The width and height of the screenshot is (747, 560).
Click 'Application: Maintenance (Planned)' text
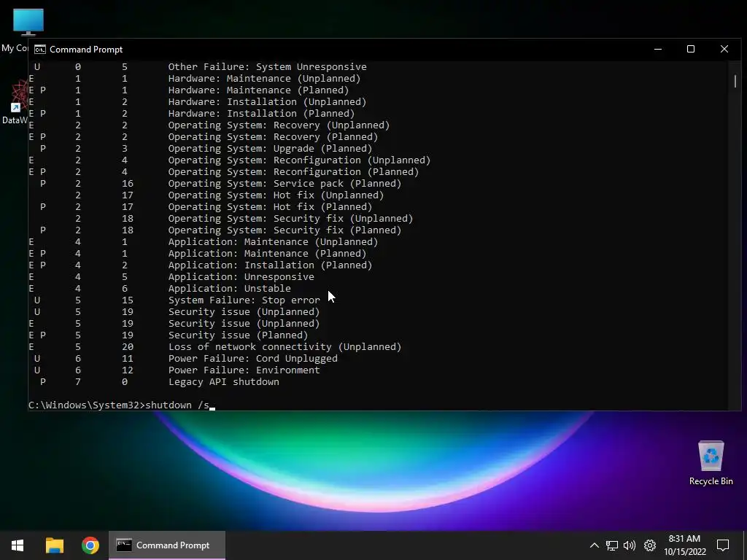coord(267,253)
